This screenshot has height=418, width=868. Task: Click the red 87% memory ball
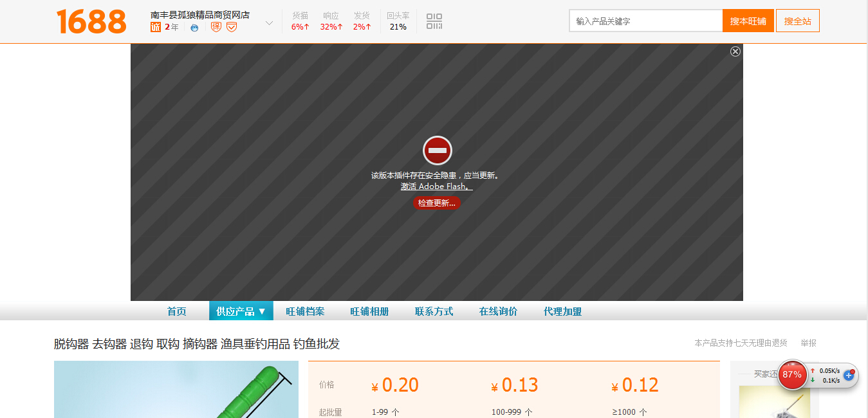click(x=792, y=375)
